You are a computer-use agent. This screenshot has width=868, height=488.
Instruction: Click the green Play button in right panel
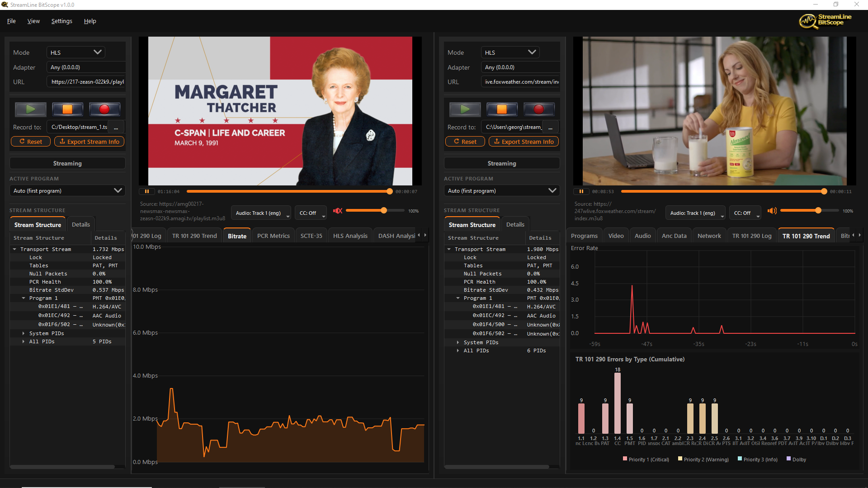point(465,109)
